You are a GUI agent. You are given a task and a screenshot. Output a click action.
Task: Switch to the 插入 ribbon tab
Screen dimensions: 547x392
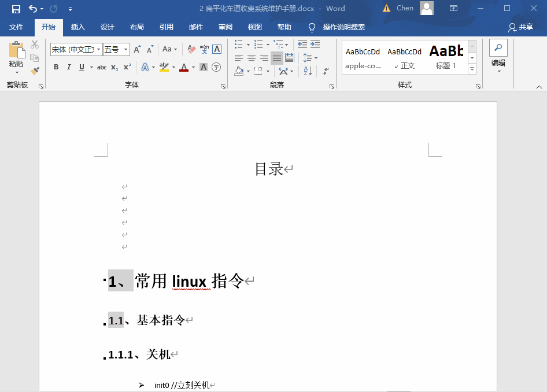77,27
